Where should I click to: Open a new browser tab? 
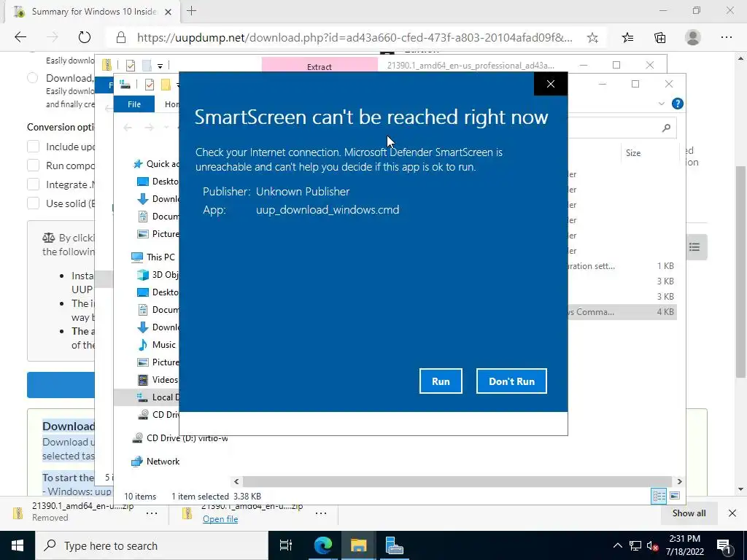[192, 11]
